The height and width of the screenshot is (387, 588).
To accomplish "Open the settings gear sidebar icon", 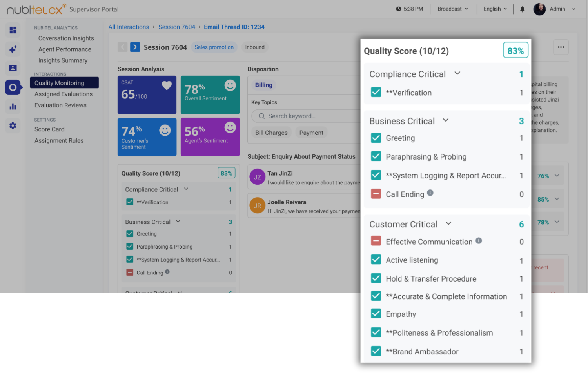I will [13, 125].
